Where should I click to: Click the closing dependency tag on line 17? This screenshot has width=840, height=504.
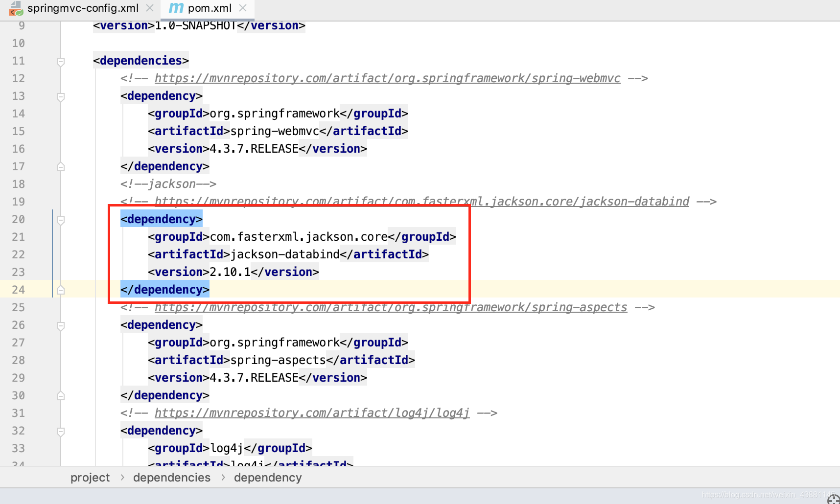point(165,166)
